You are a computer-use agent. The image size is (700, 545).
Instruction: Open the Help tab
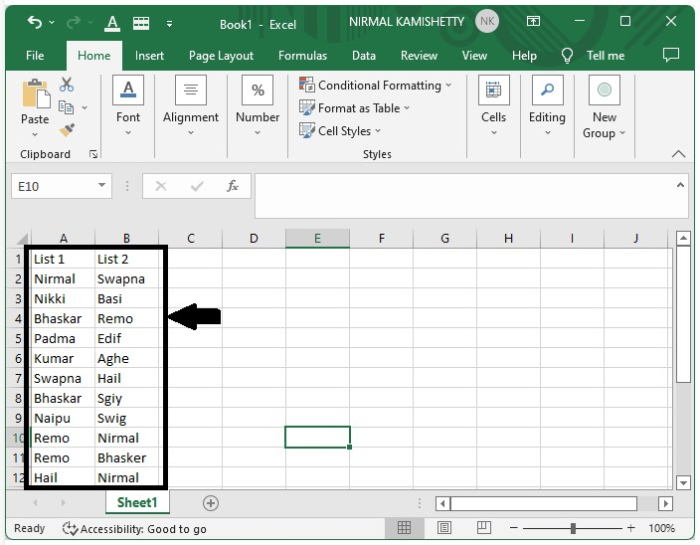point(524,56)
